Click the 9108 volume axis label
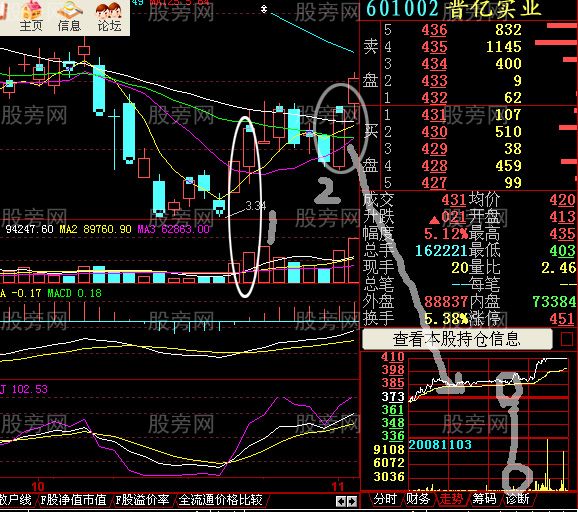 pyautogui.click(x=389, y=450)
